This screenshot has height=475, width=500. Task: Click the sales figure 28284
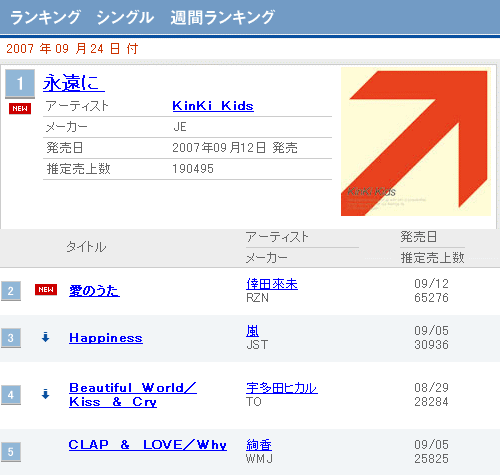431,402
